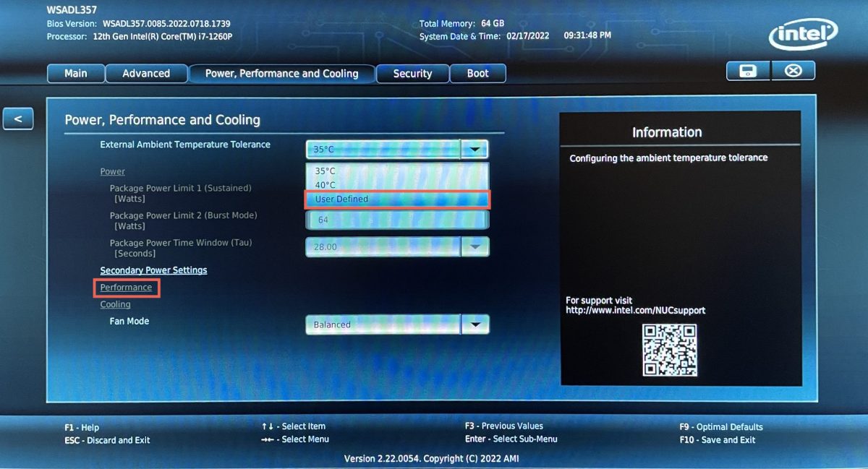Click the Fan Mode label

pos(129,321)
